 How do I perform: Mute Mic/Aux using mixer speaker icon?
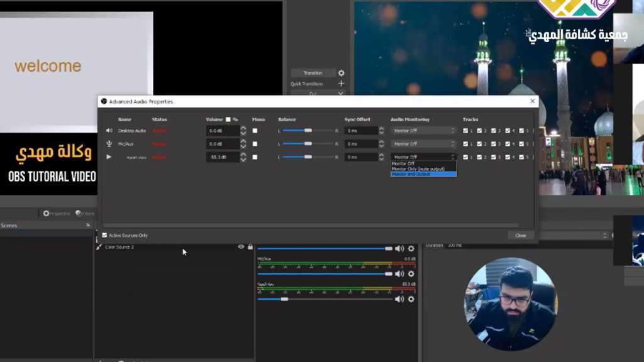point(399,274)
